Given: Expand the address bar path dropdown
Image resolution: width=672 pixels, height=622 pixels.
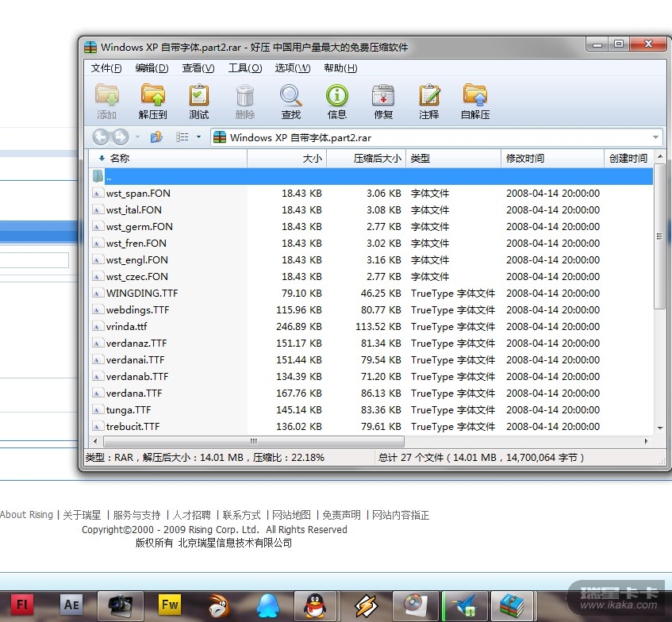Looking at the screenshot, I should coord(655,137).
